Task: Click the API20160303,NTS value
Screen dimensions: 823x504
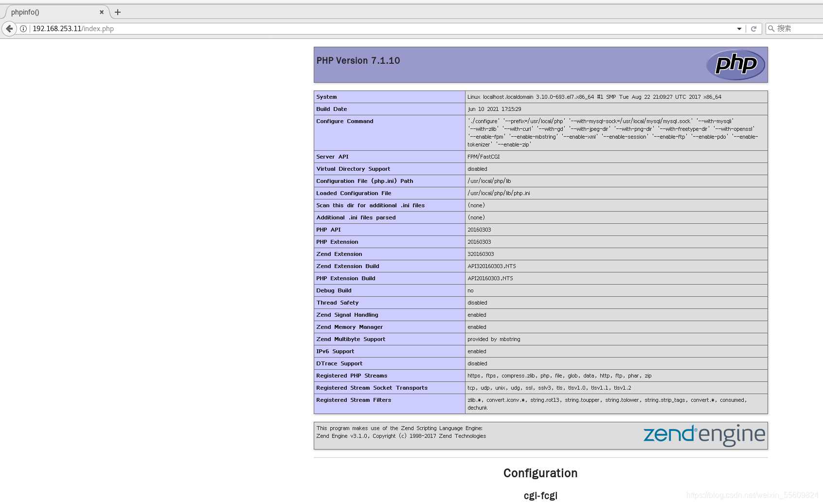Action: (x=490, y=278)
